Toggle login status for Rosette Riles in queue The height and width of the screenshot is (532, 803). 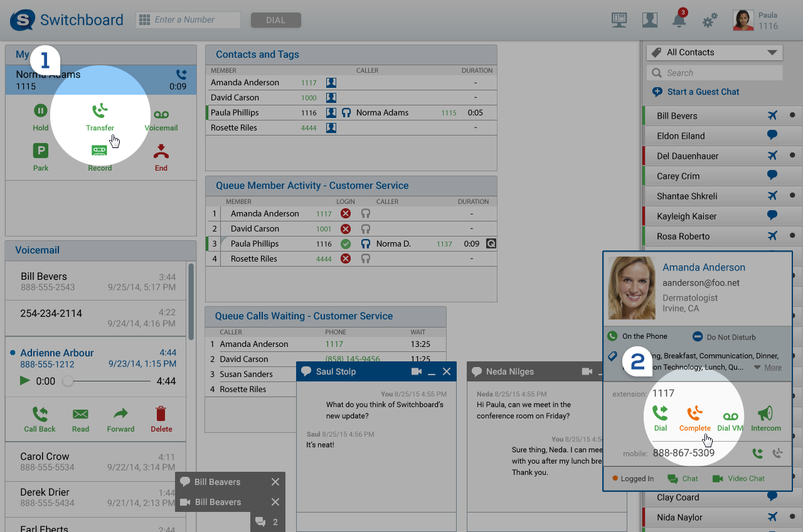click(x=345, y=258)
